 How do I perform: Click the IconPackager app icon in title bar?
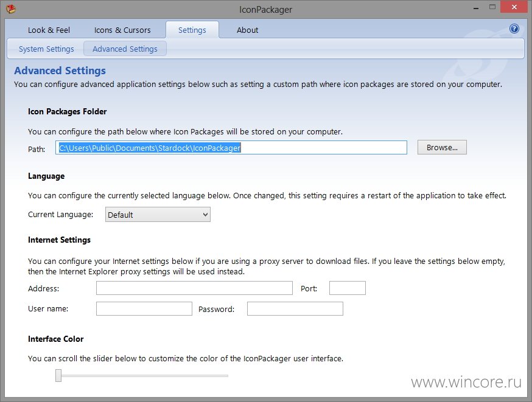pyautogui.click(x=11, y=9)
